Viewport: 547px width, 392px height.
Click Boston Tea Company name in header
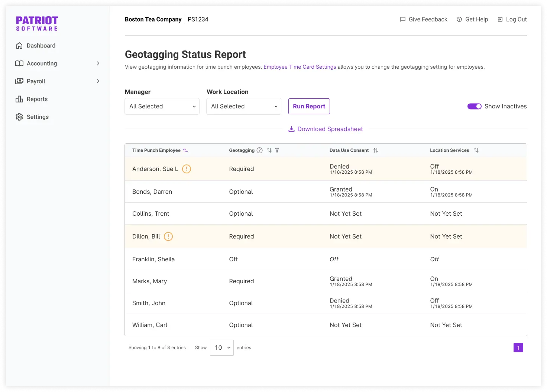point(153,19)
